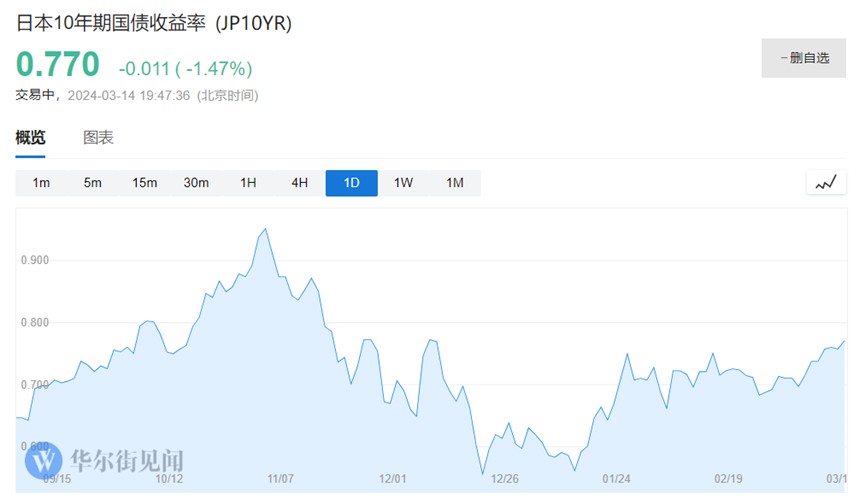The width and height of the screenshot is (865, 499).
Task: Click the line chart type icon
Action: click(x=826, y=183)
